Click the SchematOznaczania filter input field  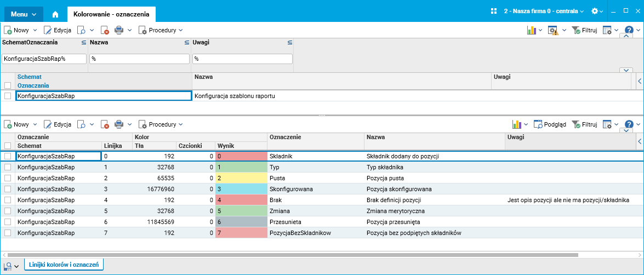44,59
